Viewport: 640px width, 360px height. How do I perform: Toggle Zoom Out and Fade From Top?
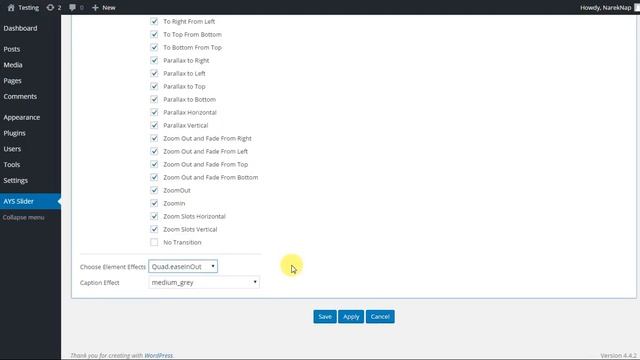pyautogui.click(x=154, y=164)
